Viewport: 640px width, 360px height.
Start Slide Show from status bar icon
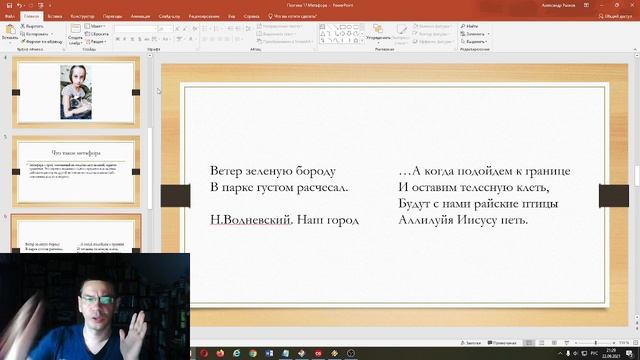(x=567, y=343)
